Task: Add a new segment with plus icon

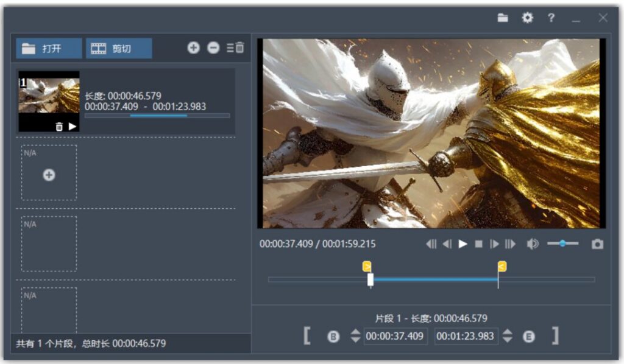Action: (193, 48)
